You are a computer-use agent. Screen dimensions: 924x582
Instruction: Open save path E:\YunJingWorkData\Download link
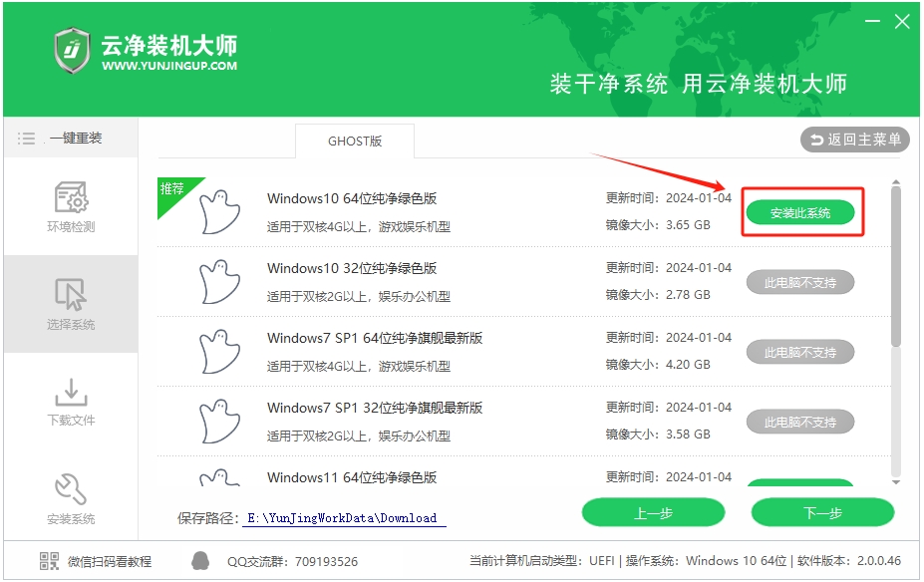click(x=342, y=518)
